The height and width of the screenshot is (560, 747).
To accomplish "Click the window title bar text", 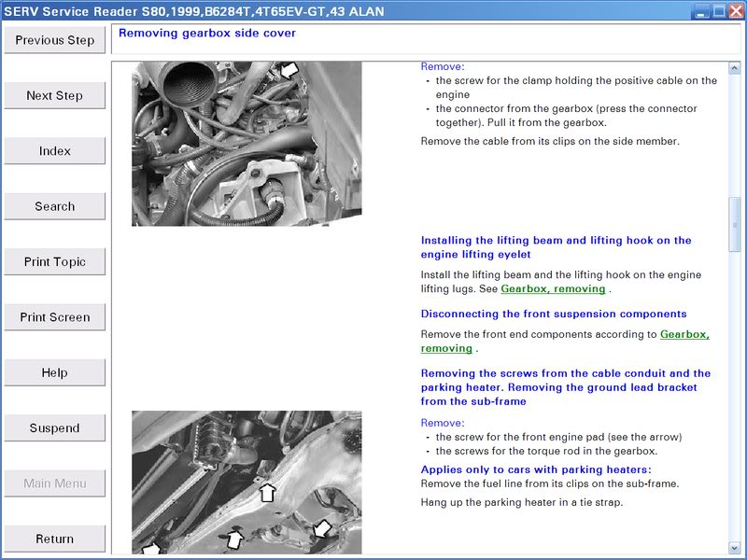I will [x=193, y=11].
